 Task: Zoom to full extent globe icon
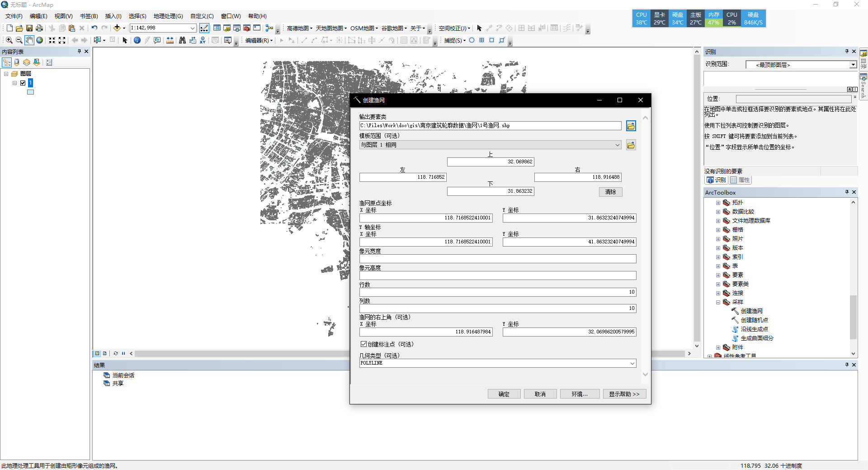coord(40,40)
